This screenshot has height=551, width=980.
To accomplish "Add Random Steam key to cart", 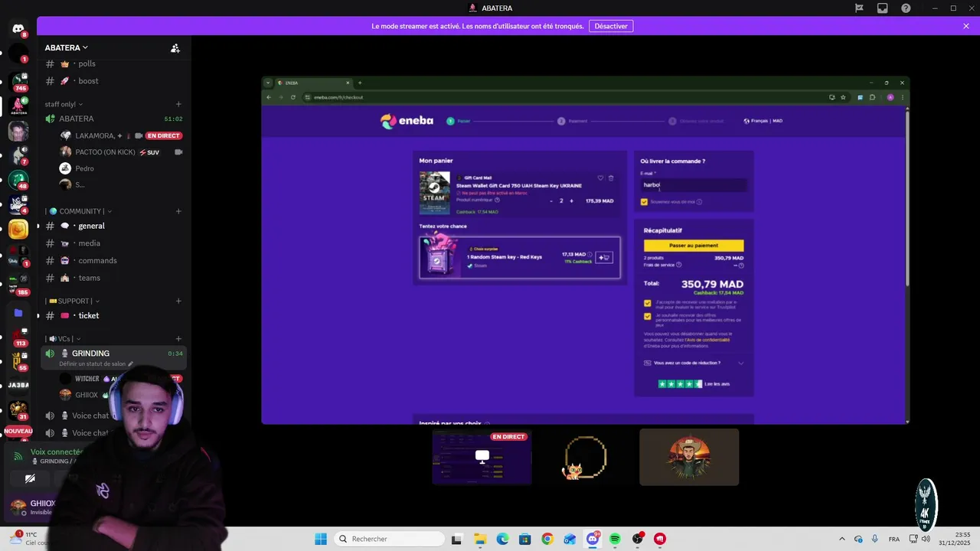I will [x=604, y=257].
